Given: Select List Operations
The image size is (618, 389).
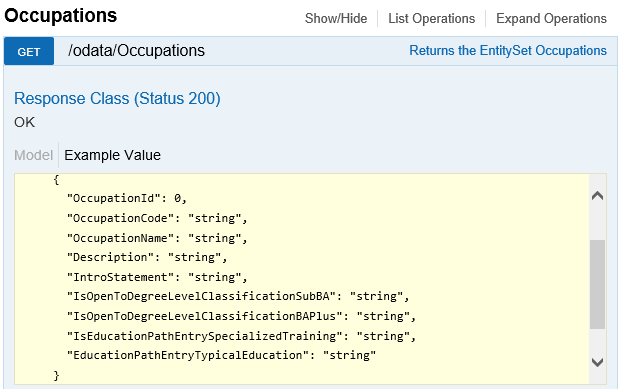Looking at the screenshot, I should coord(432,19).
